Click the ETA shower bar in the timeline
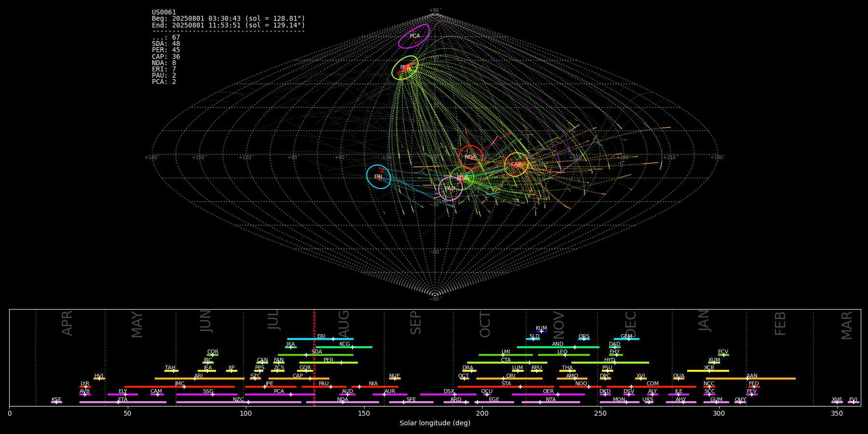The image size is (868, 434). (x=123, y=402)
